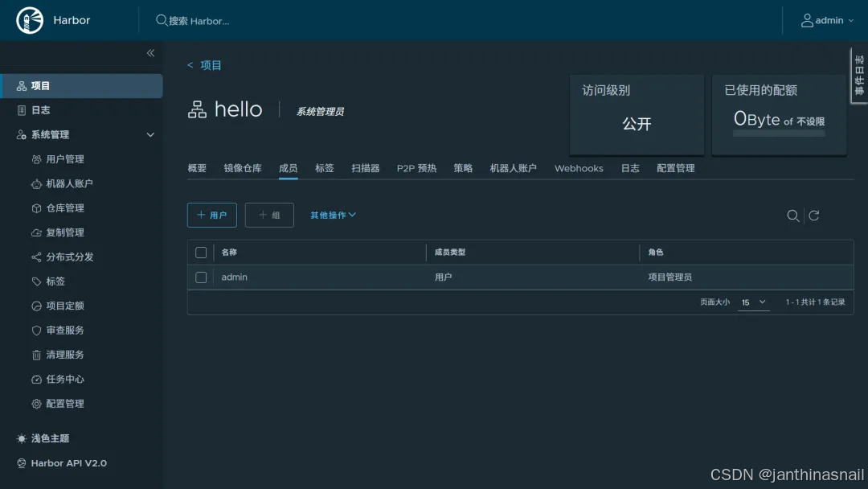
Task: Open the P2P 预热 tab
Action: point(416,168)
